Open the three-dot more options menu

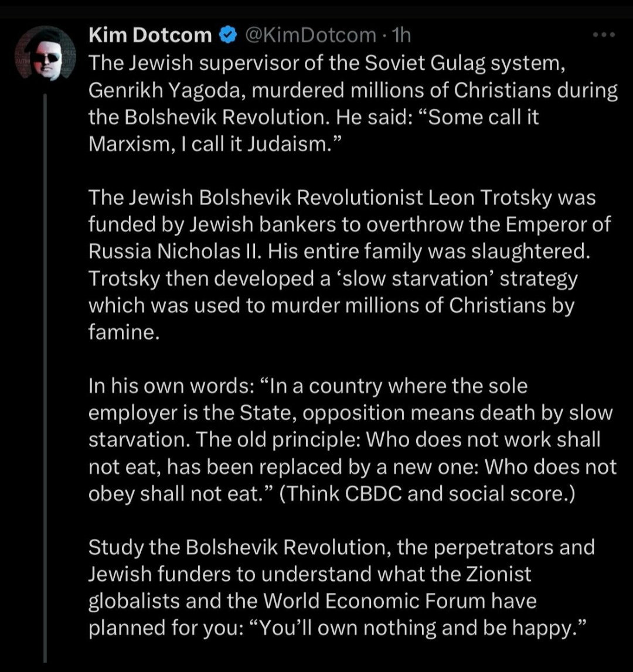click(x=604, y=35)
